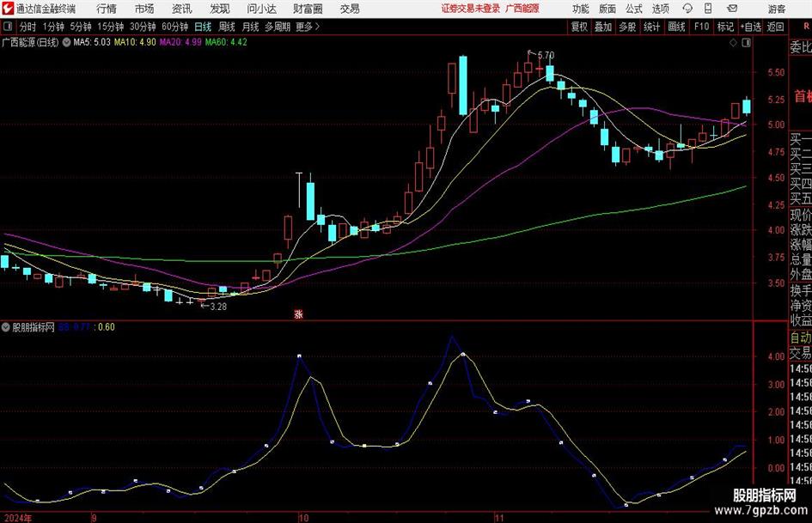The width and height of the screenshot is (812, 523).
Task: Open the 资讯 menu
Action: [182, 9]
